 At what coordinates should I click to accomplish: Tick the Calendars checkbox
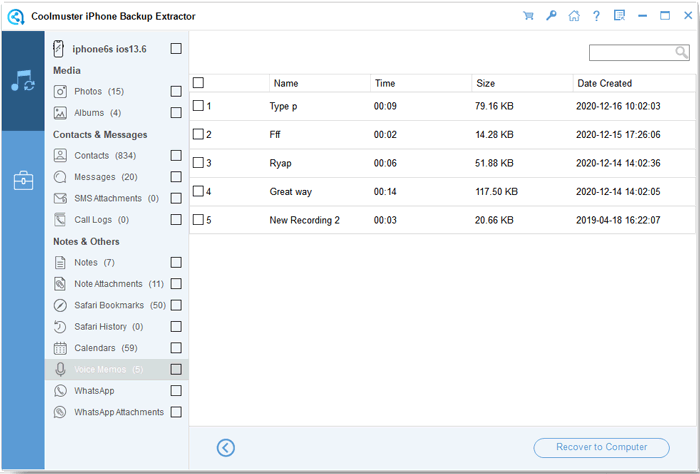176,348
